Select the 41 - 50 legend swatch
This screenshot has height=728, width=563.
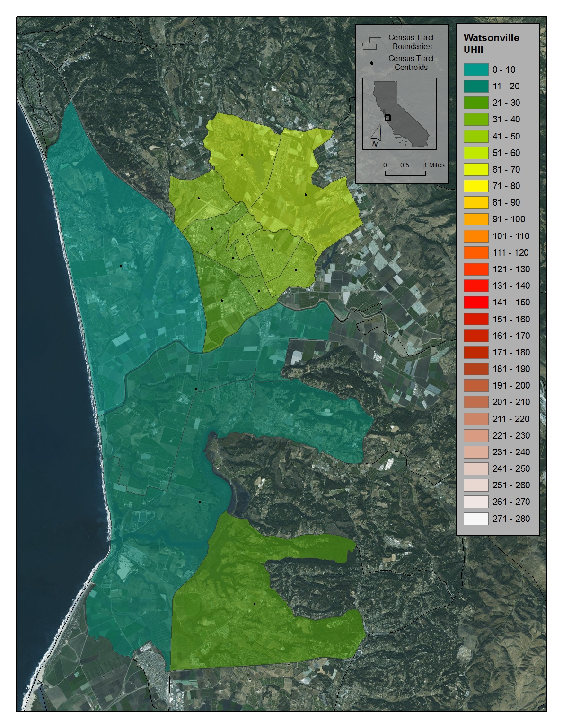pyautogui.click(x=475, y=136)
